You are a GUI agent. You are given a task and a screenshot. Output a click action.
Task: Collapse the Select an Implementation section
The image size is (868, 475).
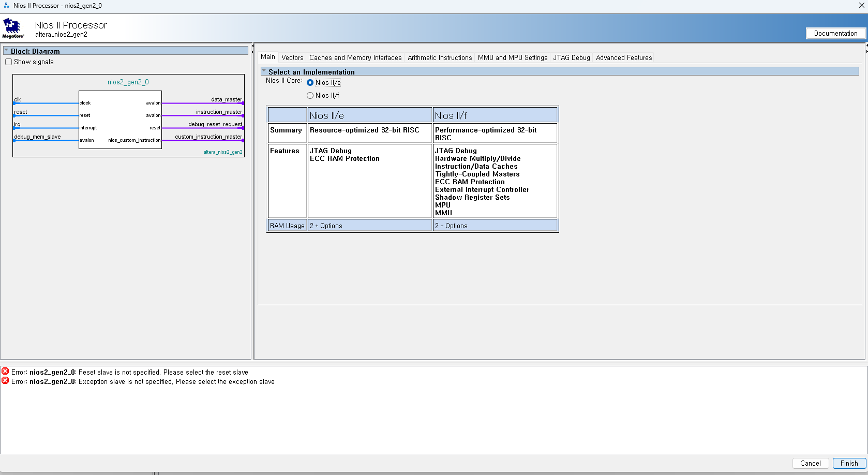pyautogui.click(x=264, y=71)
